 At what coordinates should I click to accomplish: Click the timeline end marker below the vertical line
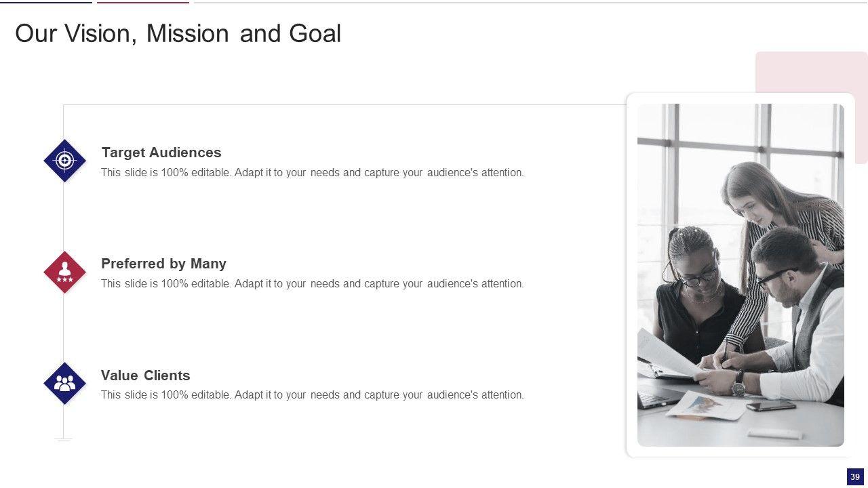63,440
